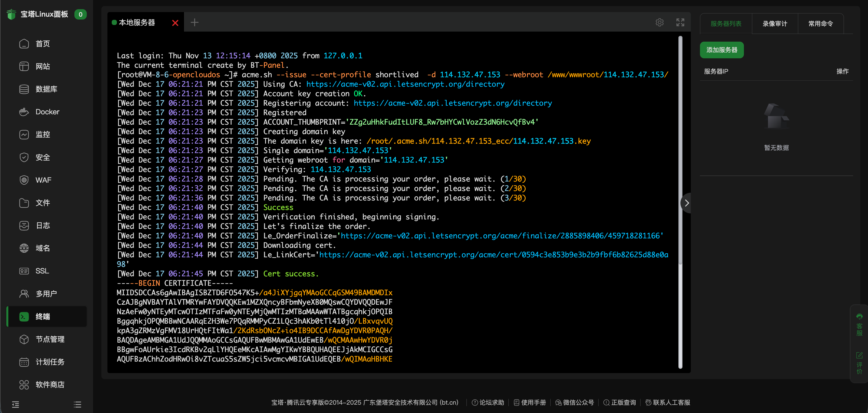Open sidebar menu list settings icon
The width and height of the screenshot is (868, 413).
78,404
